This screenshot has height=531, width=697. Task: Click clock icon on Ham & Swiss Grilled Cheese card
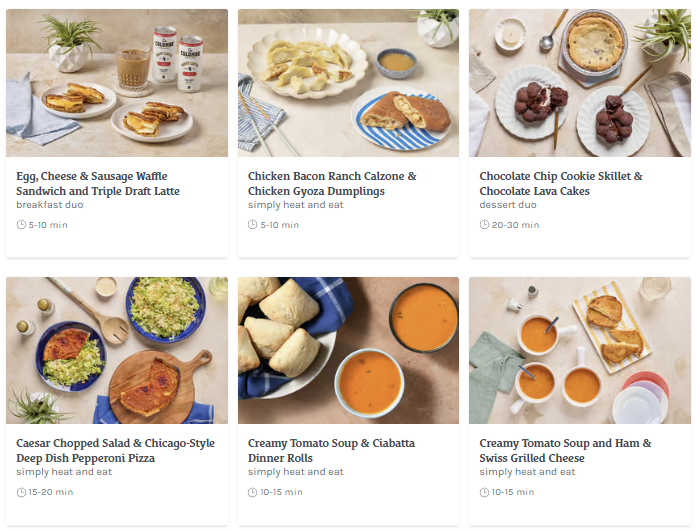pos(484,492)
